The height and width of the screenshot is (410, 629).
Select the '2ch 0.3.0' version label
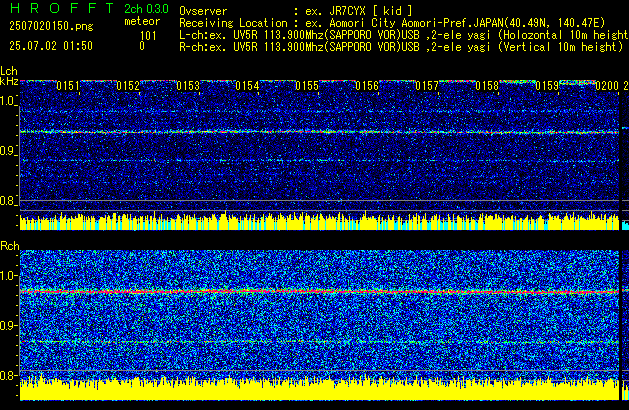(146, 9)
